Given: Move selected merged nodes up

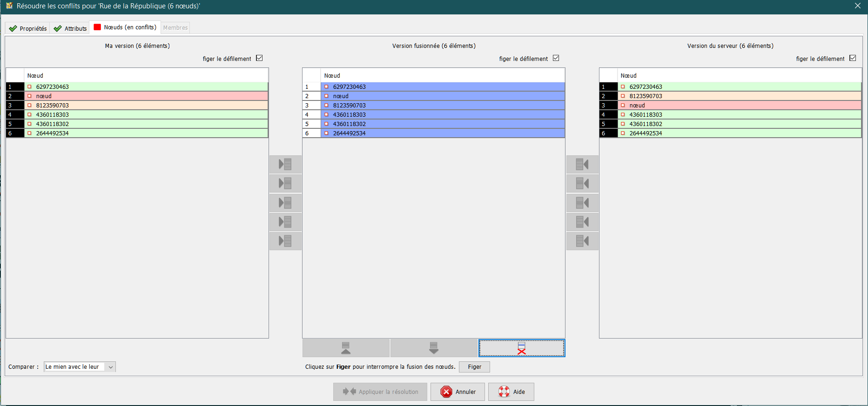Looking at the screenshot, I should 346,348.
